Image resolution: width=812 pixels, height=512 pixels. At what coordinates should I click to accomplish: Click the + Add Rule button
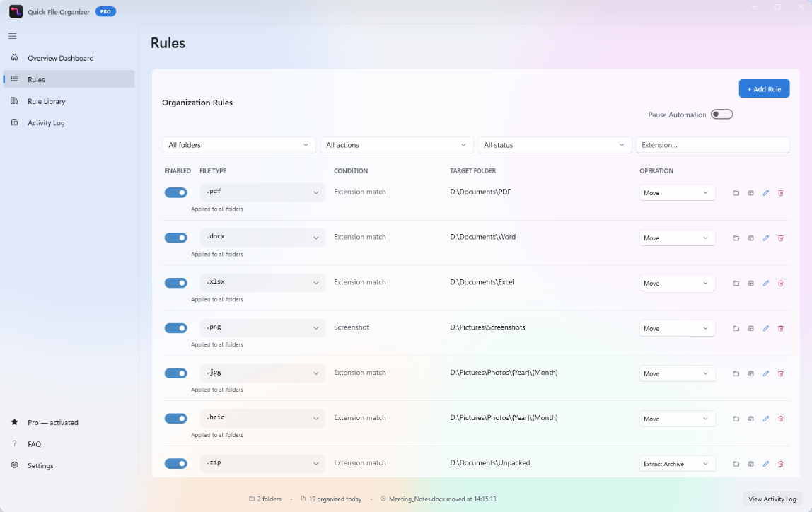point(764,88)
